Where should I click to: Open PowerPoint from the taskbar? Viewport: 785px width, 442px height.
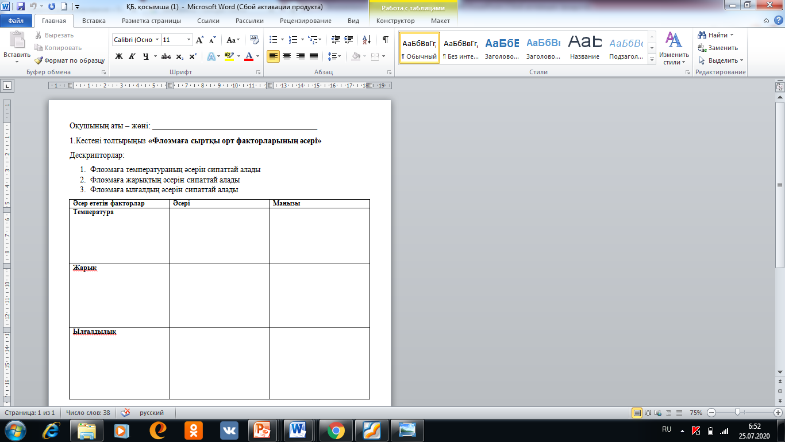click(262, 430)
